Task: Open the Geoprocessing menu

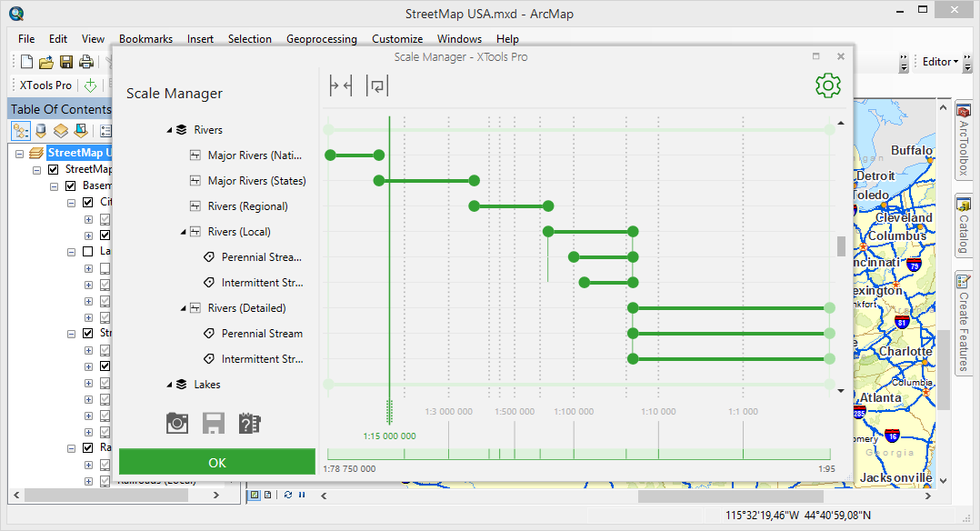Action: coord(321,39)
